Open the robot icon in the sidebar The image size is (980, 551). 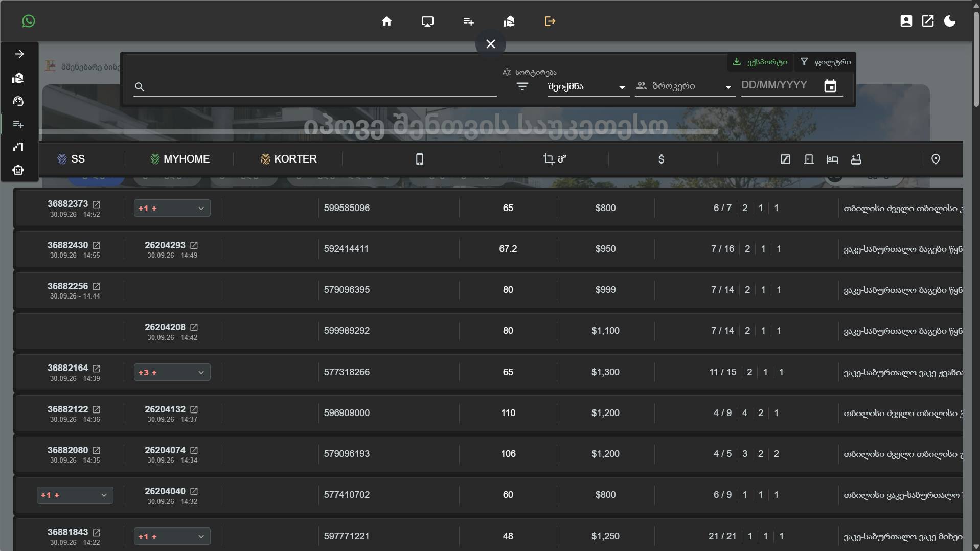point(18,170)
